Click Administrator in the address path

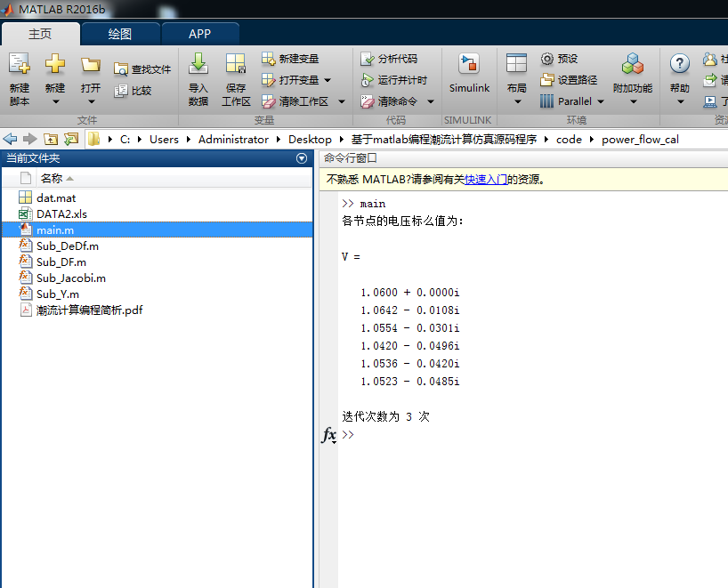(x=233, y=140)
